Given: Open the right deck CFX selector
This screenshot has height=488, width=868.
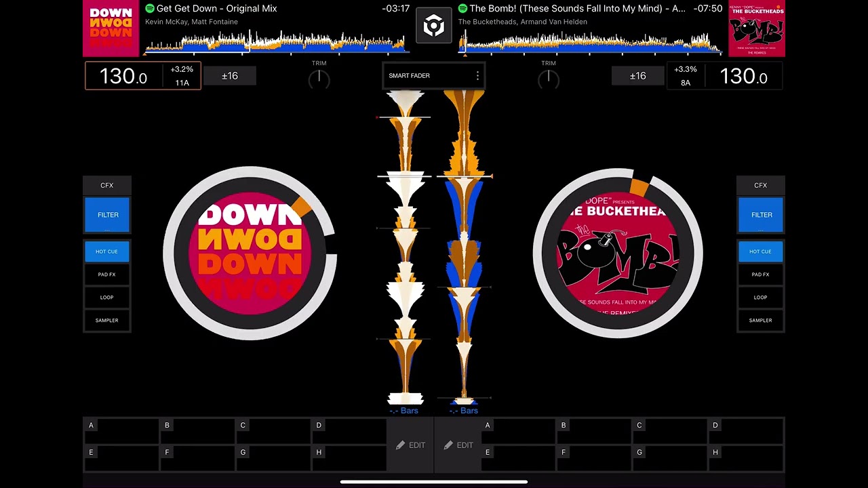Looking at the screenshot, I should pos(760,185).
